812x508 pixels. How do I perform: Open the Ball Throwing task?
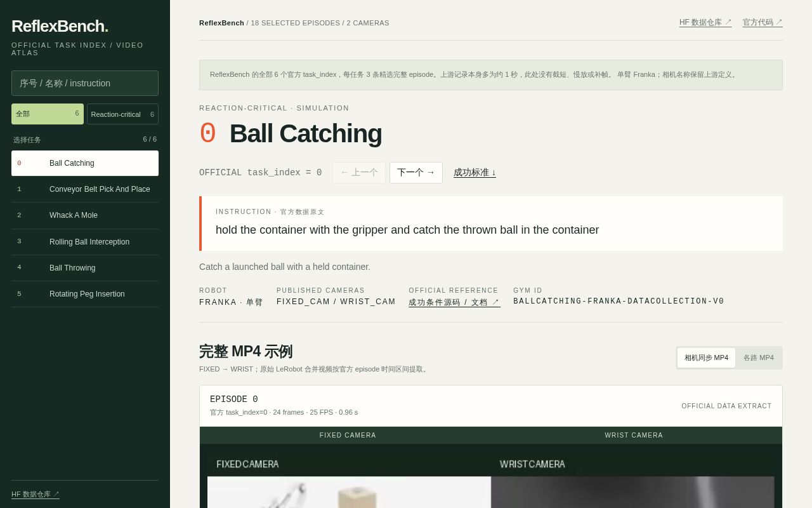[x=85, y=268]
